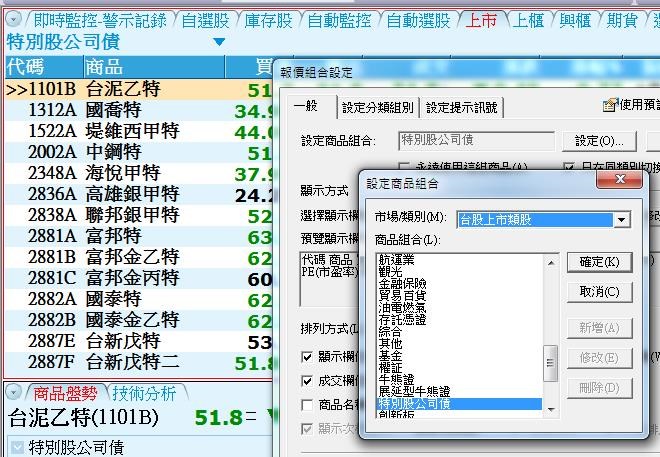Open the 特別股公司債 category dropdown arrow
This screenshot has height=457, width=660.
coord(219,42)
